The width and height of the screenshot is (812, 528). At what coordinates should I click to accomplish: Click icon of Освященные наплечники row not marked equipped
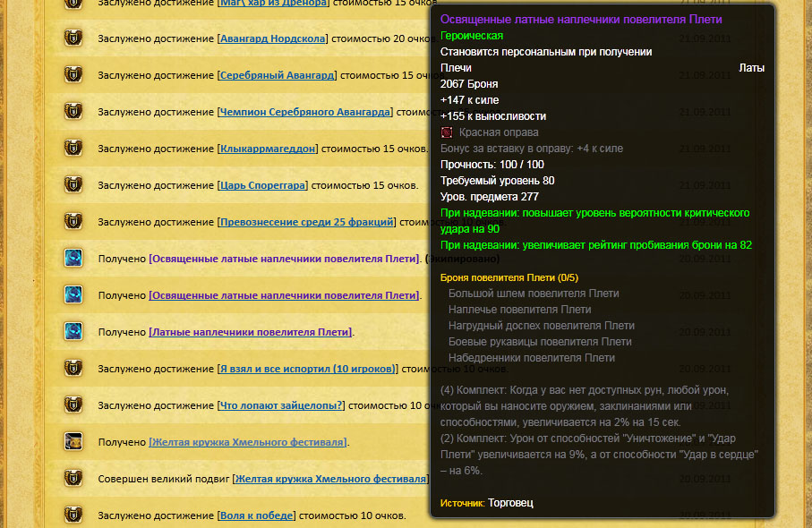coord(73,295)
